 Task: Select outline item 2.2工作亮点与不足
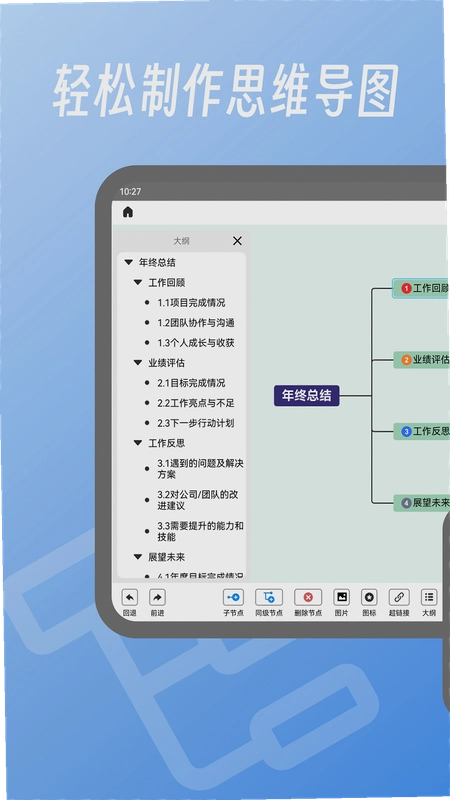[x=196, y=403]
